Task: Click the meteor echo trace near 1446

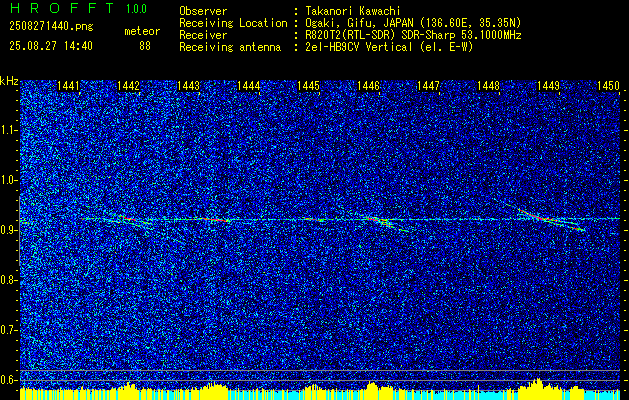Action: point(385,223)
